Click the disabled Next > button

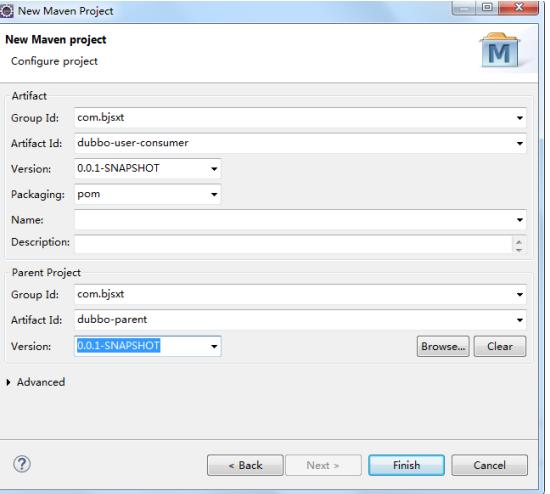[323, 465]
